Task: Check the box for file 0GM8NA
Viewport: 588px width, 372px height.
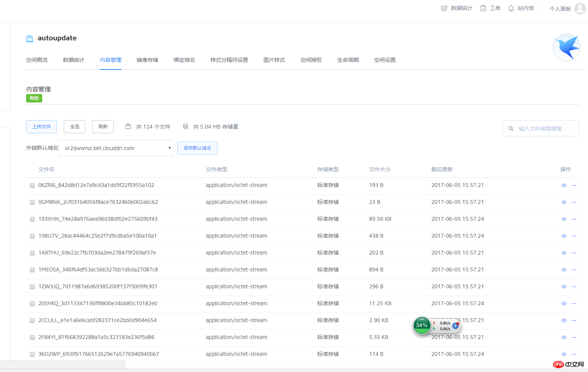Action: click(32, 202)
